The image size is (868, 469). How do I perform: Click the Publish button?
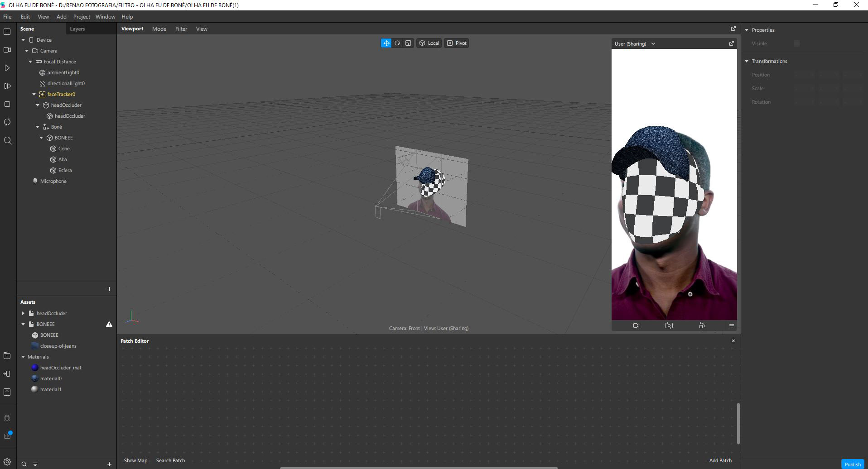(852, 464)
